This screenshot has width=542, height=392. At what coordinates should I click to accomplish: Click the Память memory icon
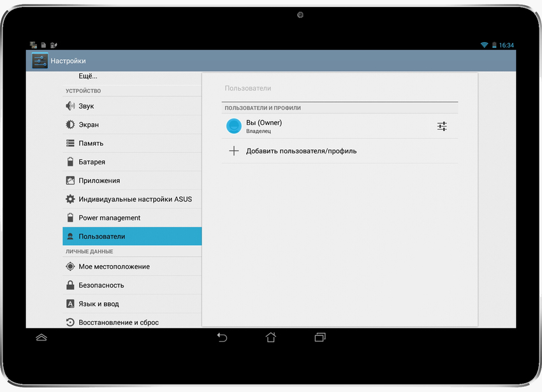[x=70, y=143]
